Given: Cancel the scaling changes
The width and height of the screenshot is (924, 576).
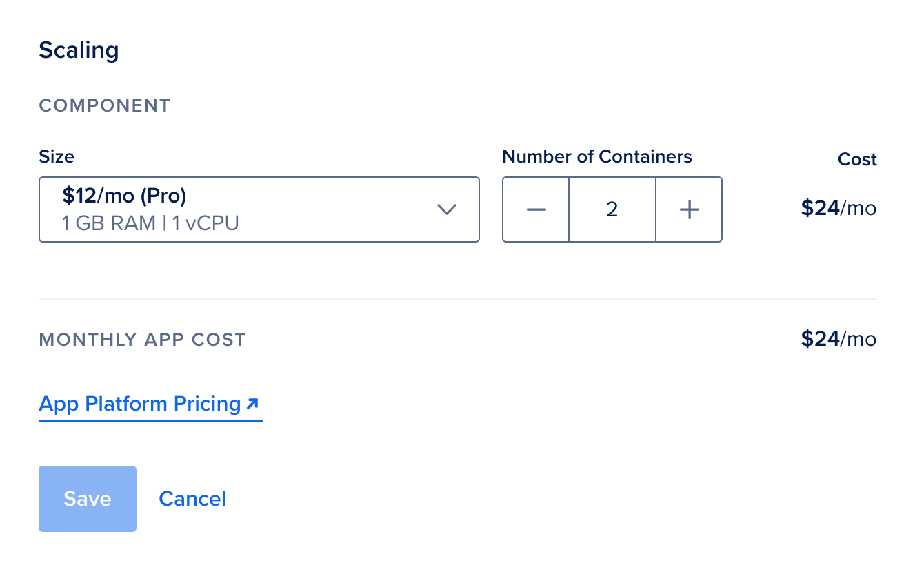Looking at the screenshot, I should pos(192,499).
